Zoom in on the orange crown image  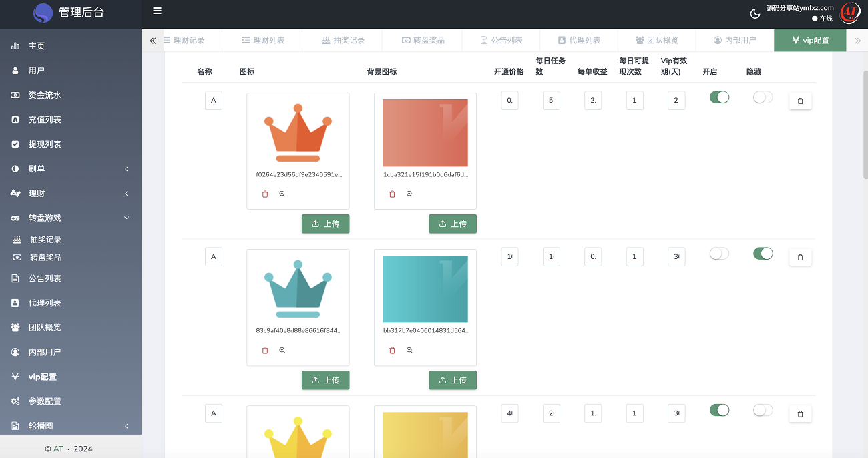pos(282,194)
